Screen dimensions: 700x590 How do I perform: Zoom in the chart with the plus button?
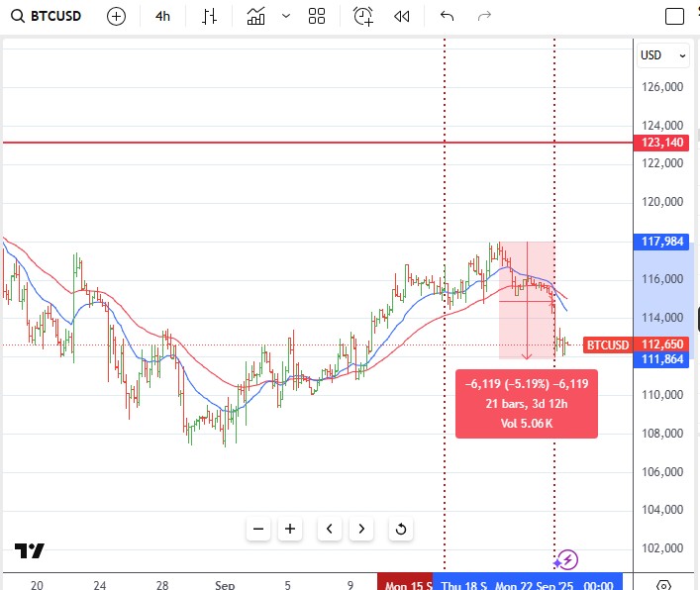(x=290, y=529)
